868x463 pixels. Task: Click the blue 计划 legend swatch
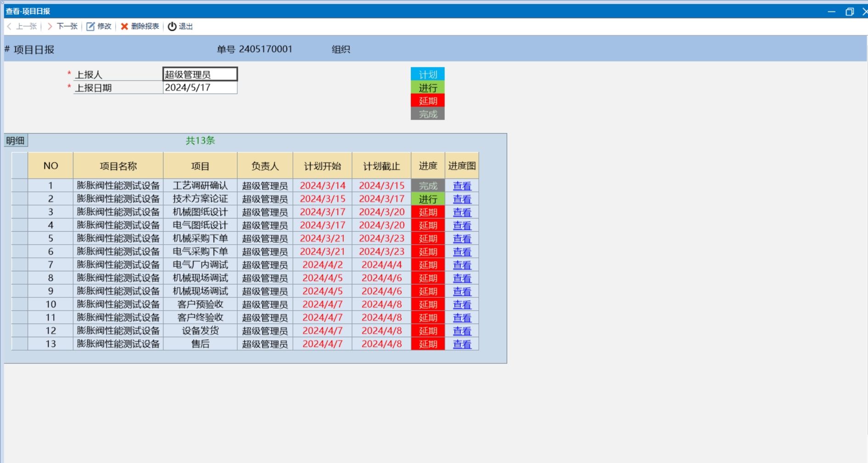[428, 74]
